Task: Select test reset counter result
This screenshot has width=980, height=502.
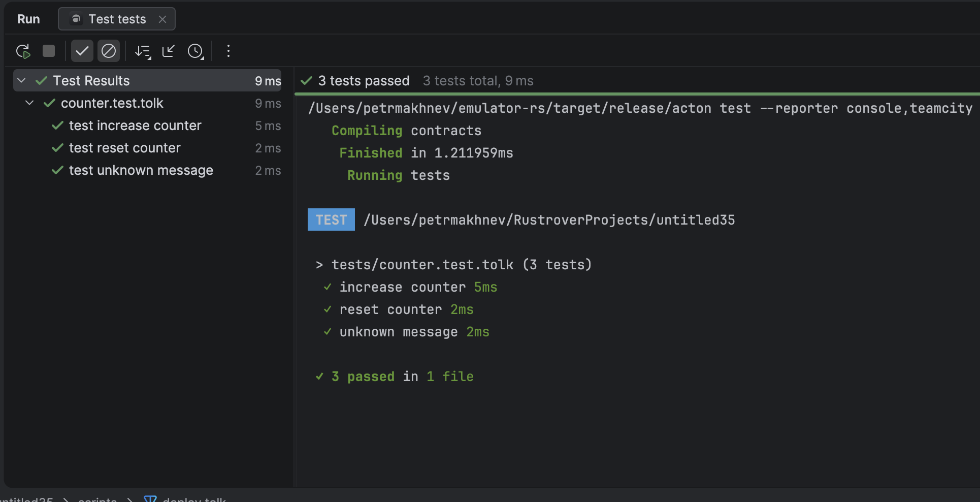Action: point(124,148)
